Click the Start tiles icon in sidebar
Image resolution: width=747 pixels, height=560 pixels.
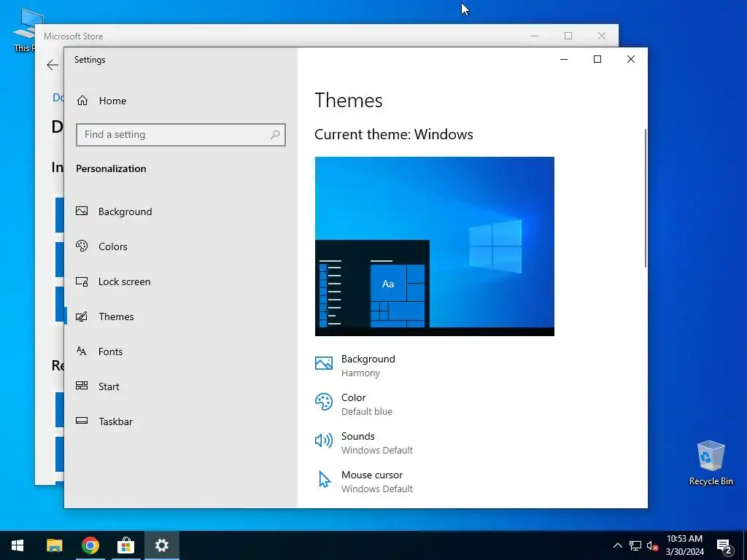coord(82,386)
